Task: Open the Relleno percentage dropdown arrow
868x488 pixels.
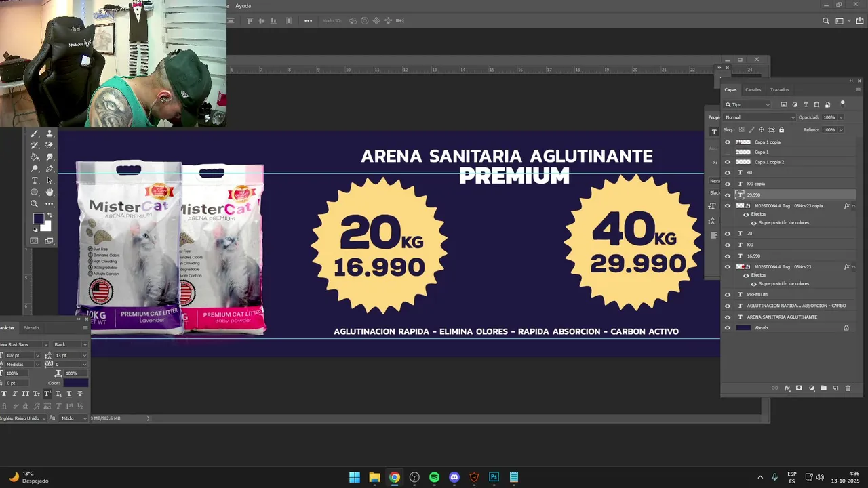Action: tap(841, 130)
